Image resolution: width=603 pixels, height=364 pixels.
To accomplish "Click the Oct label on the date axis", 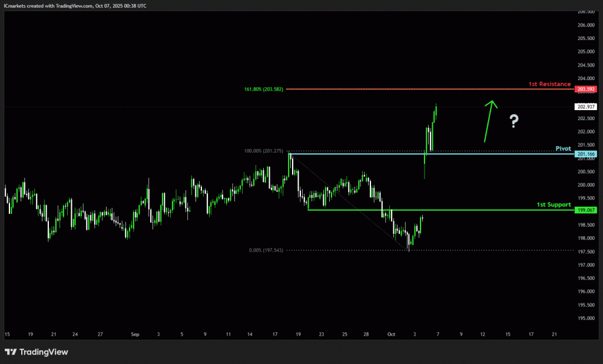I will coord(391,334).
